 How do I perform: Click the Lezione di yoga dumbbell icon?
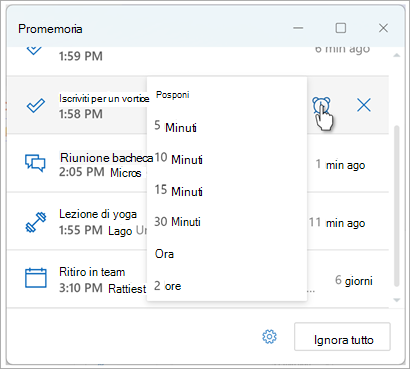(x=36, y=222)
